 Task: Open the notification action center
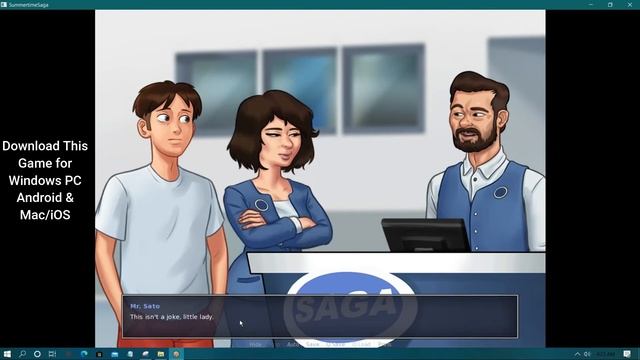[627, 354]
